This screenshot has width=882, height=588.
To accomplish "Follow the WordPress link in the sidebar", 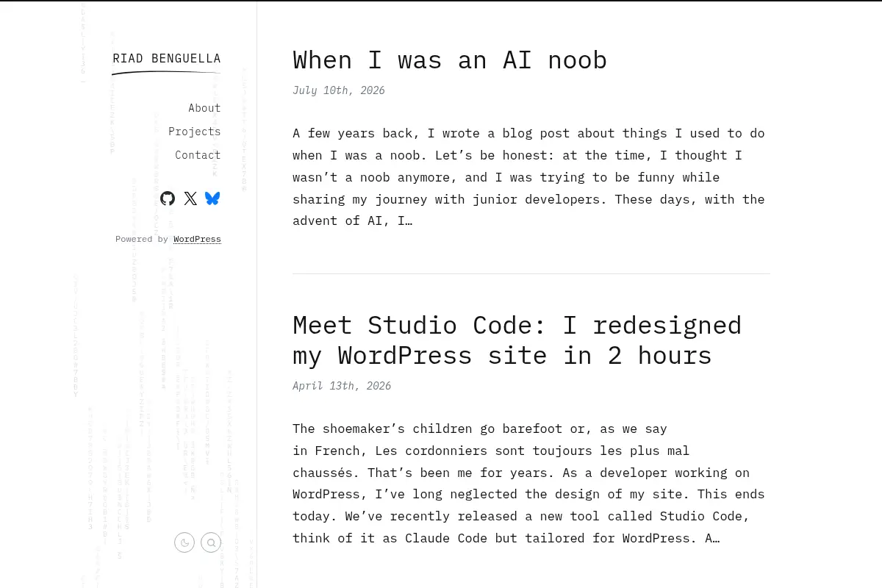I will click(x=197, y=239).
